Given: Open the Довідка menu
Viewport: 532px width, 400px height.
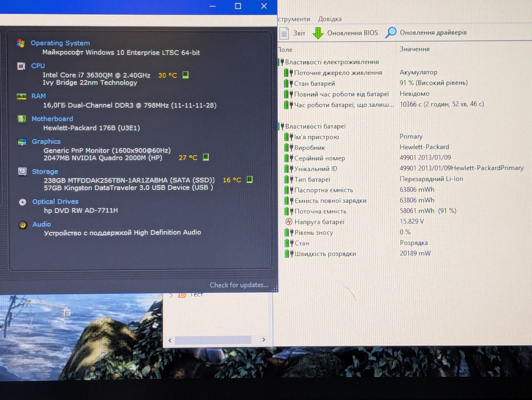Looking at the screenshot, I should tap(330, 19).
